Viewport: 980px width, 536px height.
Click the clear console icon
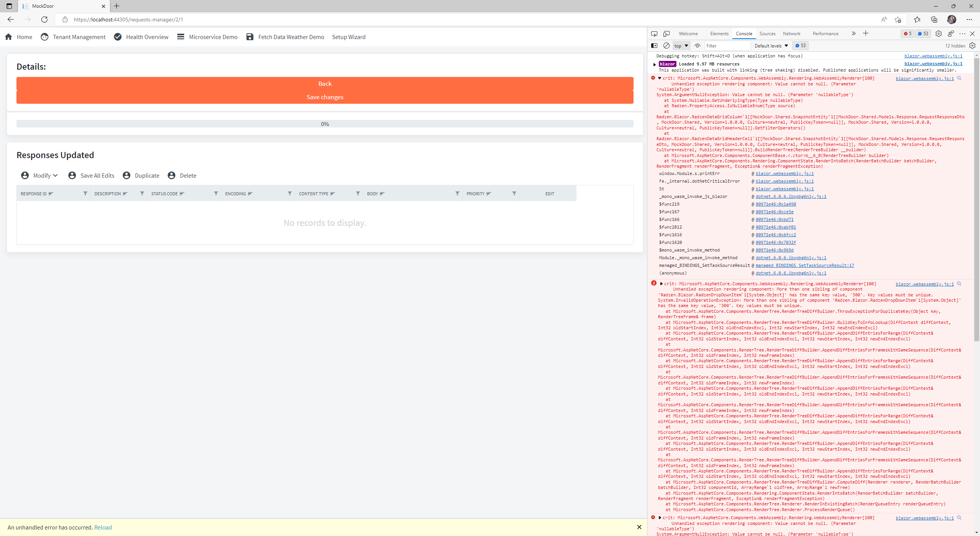(x=666, y=46)
